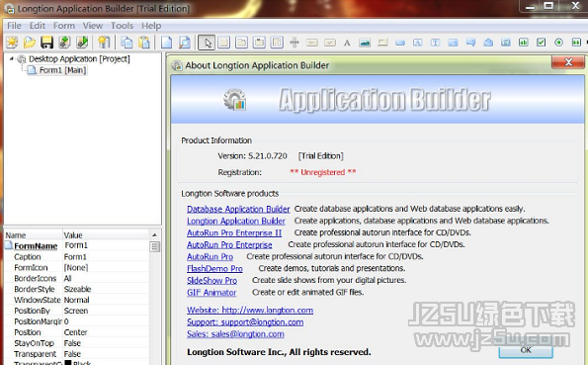
Task: Click the Paste clipboard icon
Action: tap(144, 43)
